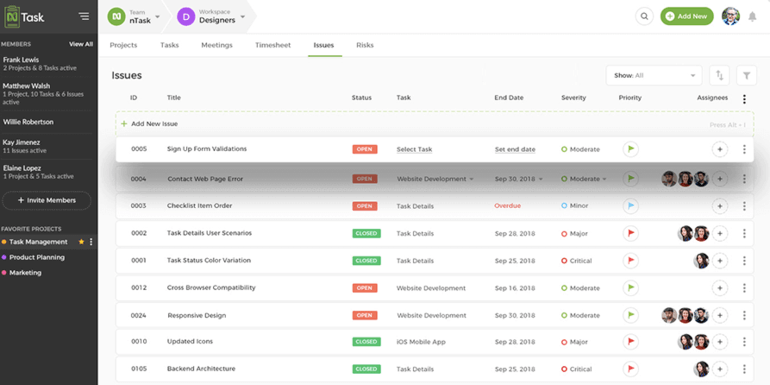Click Major severity for Task Details User Scenarios
Image resolution: width=770 pixels, height=385 pixels.
tap(575, 233)
